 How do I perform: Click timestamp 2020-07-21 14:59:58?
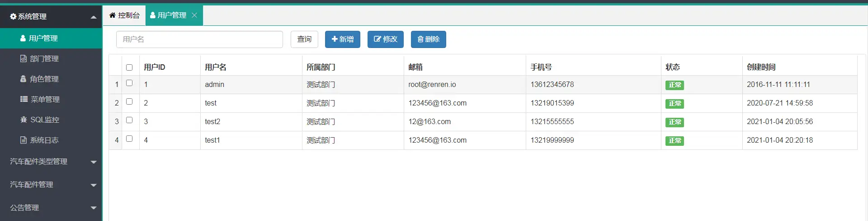coord(780,103)
